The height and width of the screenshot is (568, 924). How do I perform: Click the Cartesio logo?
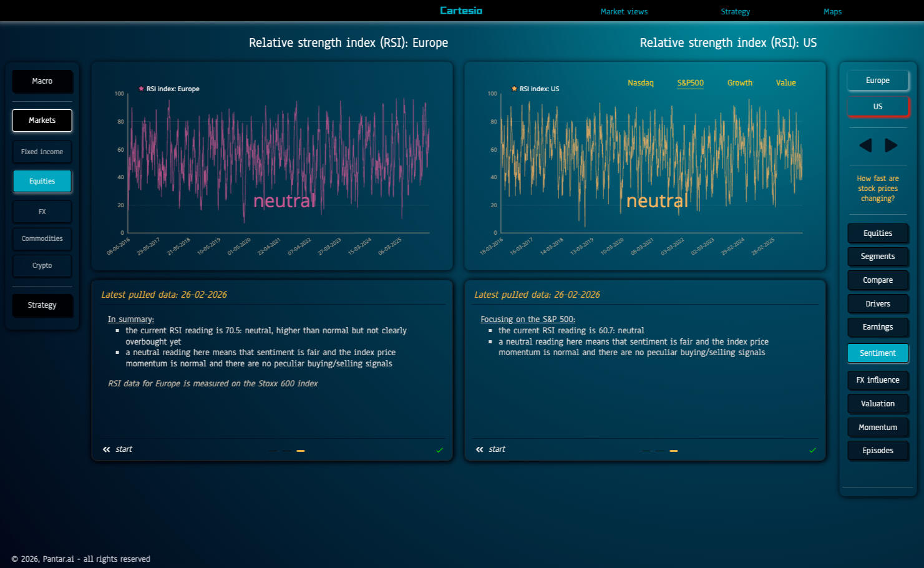click(460, 11)
